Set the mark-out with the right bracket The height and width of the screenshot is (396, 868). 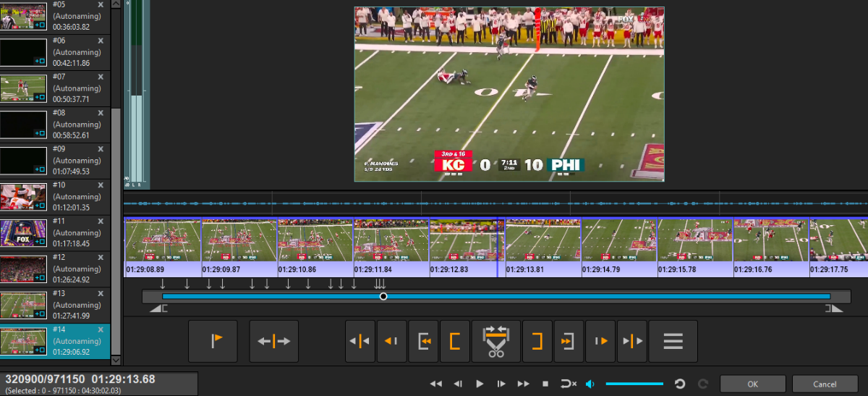coord(537,341)
